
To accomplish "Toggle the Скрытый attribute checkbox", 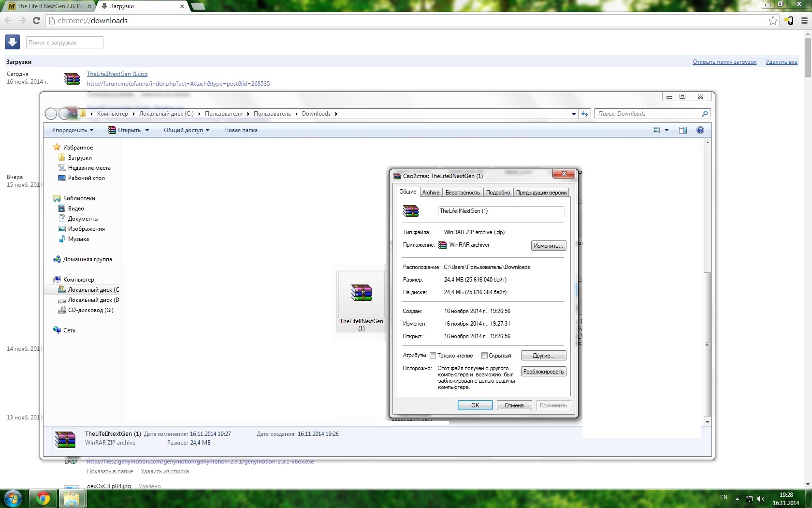I will (x=484, y=356).
